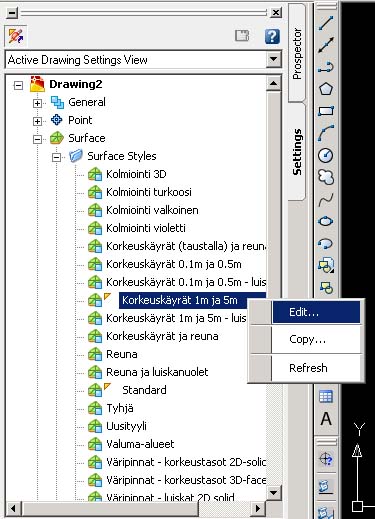Collapse the Surface node
Screen dimensions: 375x519
click(37, 139)
